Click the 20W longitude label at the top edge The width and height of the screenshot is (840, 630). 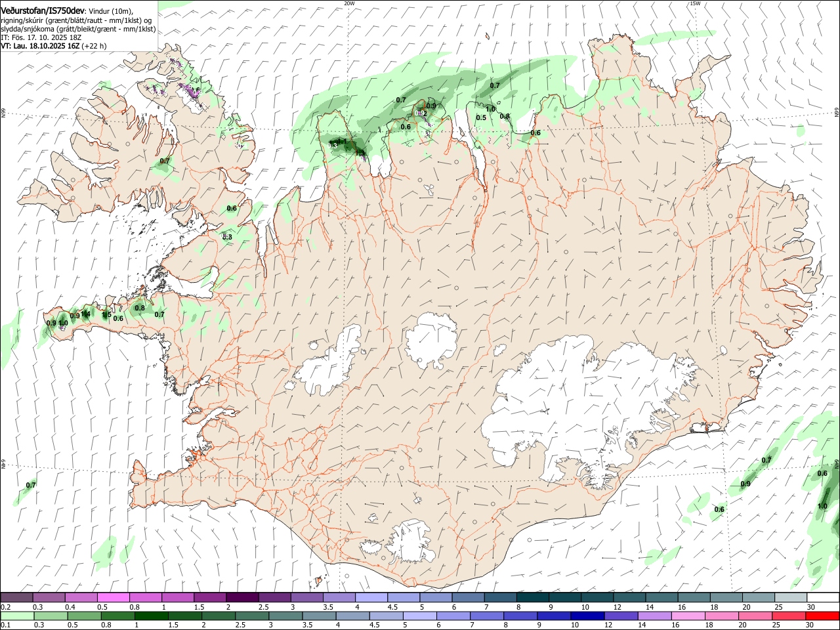(x=349, y=3)
